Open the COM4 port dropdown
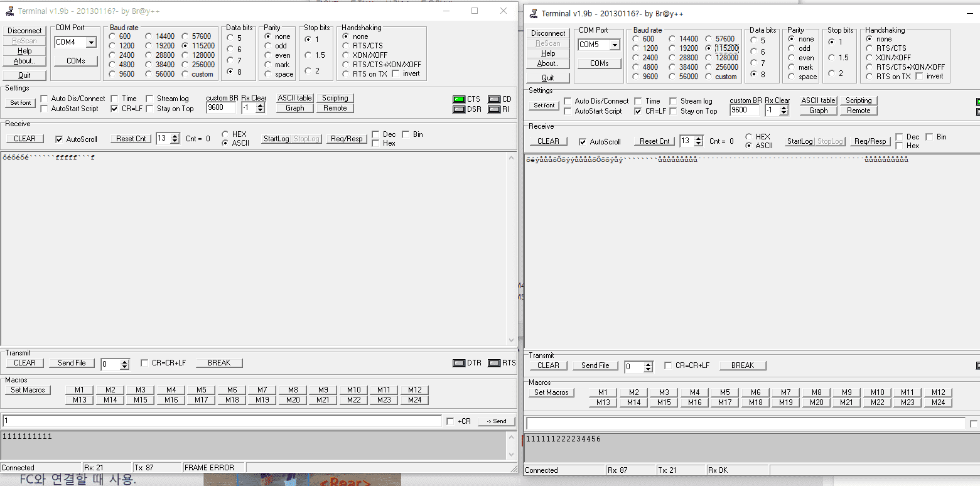This screenshot has width=980, height=486. [x=91, y=43]
